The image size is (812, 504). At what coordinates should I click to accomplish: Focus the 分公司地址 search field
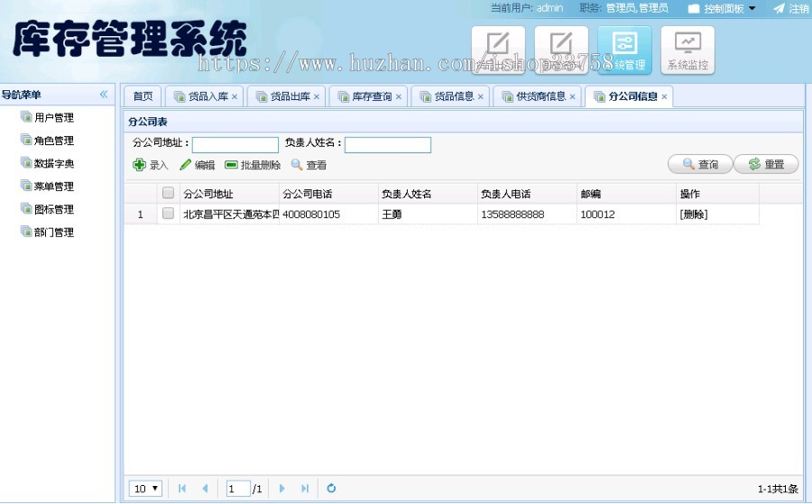pos(235,145)
